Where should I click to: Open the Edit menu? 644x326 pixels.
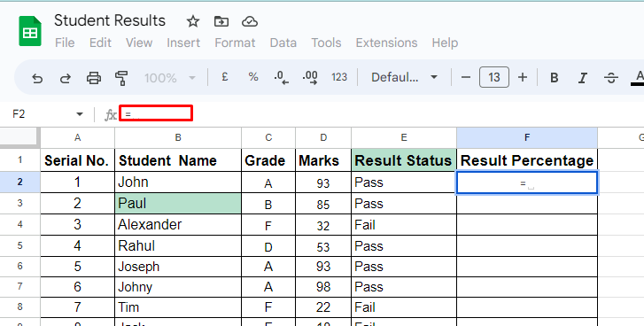[100, 43]
